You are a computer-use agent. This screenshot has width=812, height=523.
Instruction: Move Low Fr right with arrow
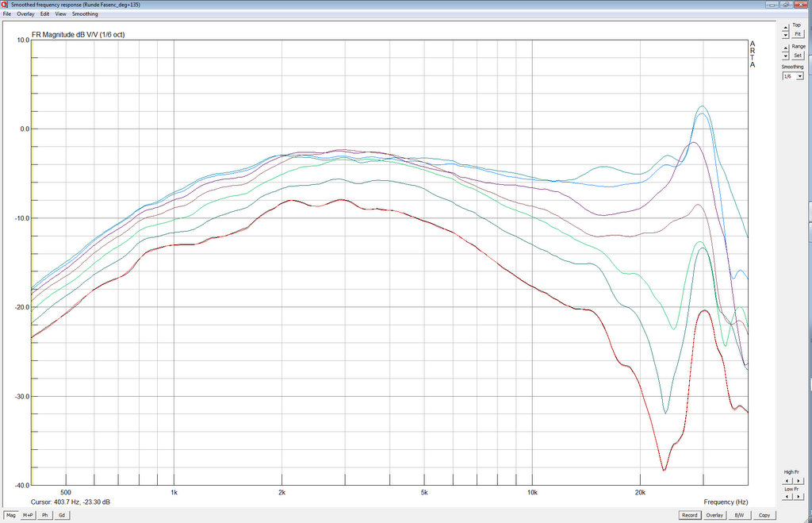click(x=796, y=498)
